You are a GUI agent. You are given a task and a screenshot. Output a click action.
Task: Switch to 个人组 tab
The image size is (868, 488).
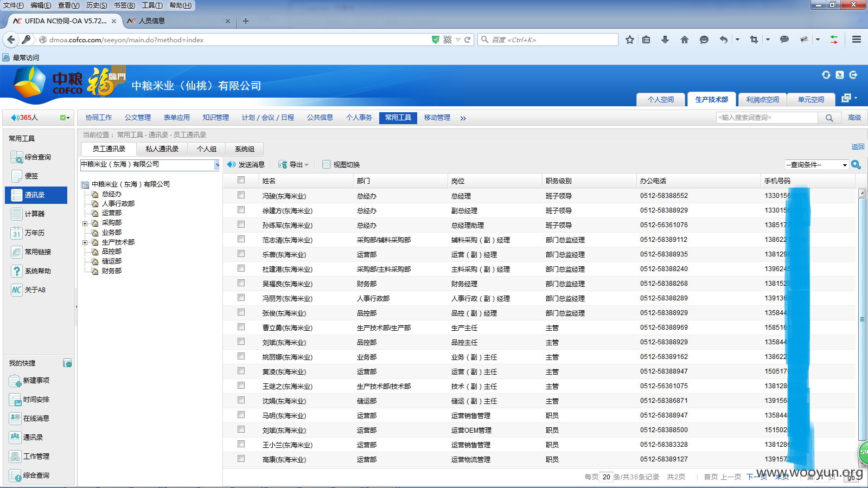(207, 149)
